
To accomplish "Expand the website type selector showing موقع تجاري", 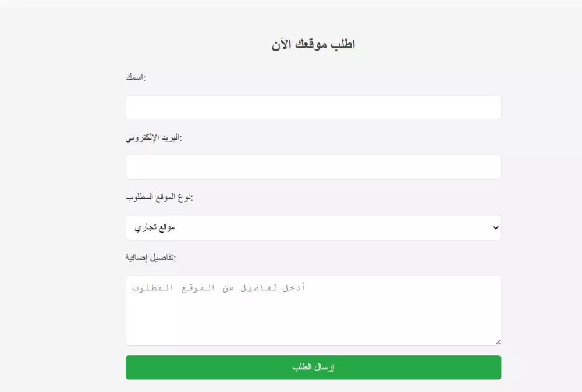I will click(313, 227).
